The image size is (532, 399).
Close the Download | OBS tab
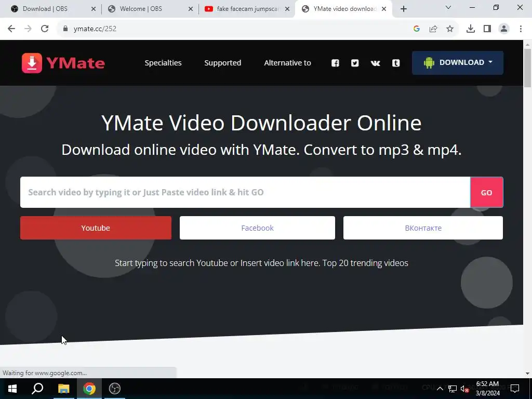pyautogui.click(x=94, y=9)
